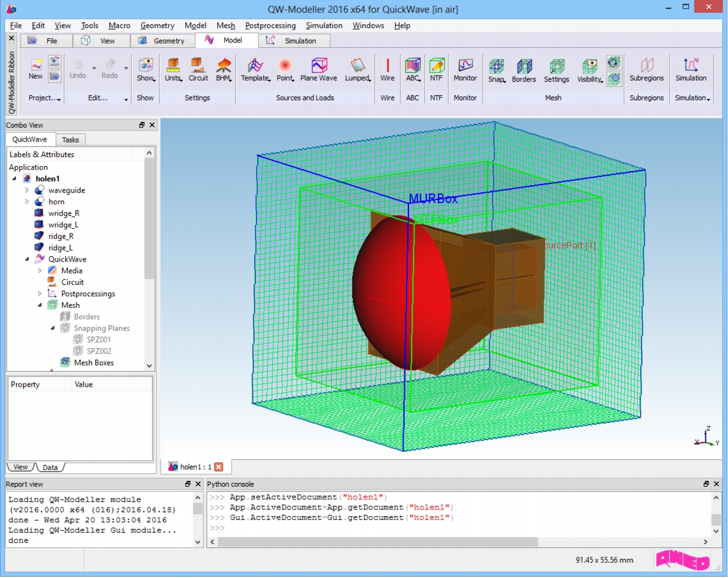The height and width of the screenshot is (578, 728).
Task: Expand the Postprocessings tree node
Action: click(40, 294)
